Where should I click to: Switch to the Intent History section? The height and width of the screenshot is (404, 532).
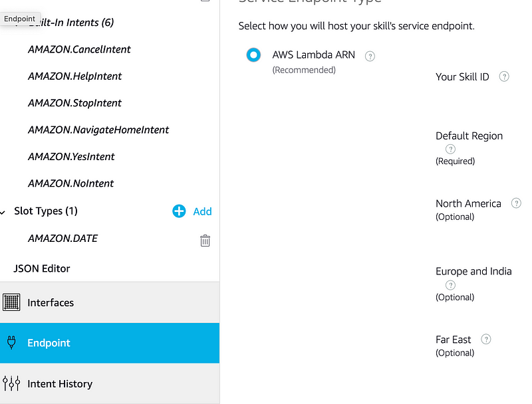coord(60,383)
